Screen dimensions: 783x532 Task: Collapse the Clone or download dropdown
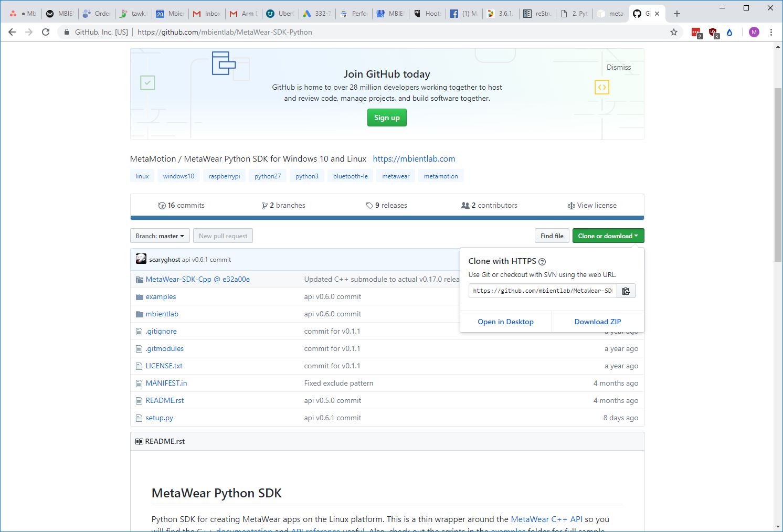608,236
